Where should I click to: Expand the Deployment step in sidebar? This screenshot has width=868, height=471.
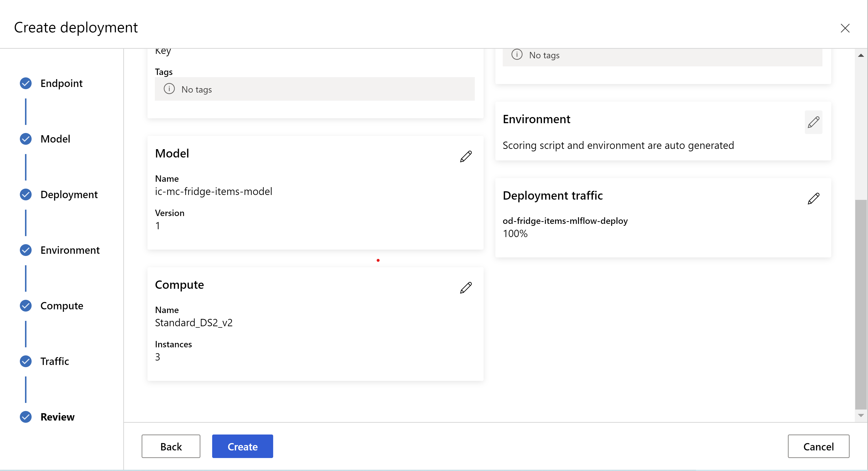[x=68, y=194]
